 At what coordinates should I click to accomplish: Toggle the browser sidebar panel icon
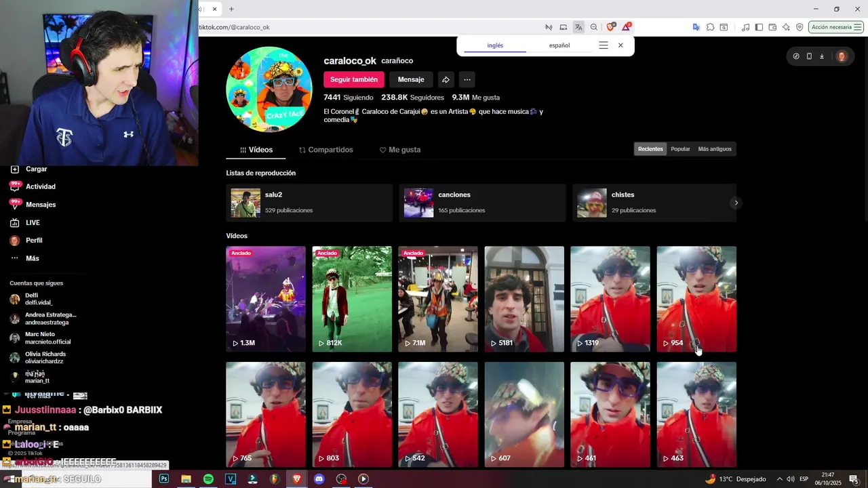tap(759, 27)
